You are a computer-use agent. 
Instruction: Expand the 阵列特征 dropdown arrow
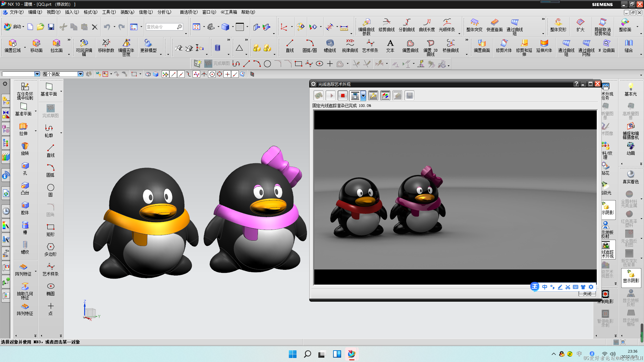point(36,271)
